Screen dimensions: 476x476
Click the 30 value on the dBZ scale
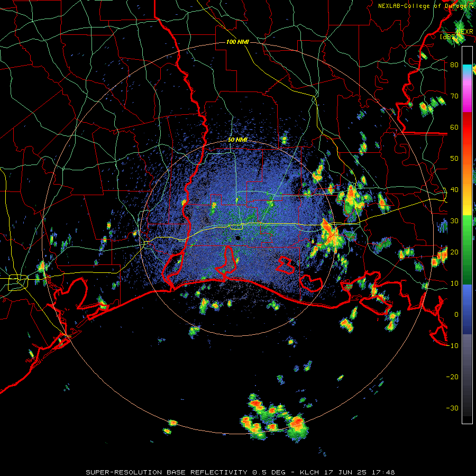pyautogui.click(x=454, y=221)
